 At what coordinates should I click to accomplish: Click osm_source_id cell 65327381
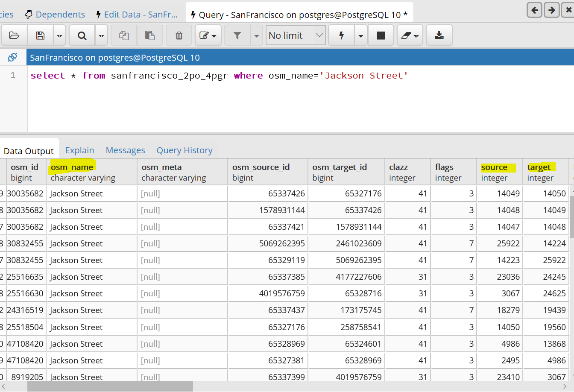267,360
